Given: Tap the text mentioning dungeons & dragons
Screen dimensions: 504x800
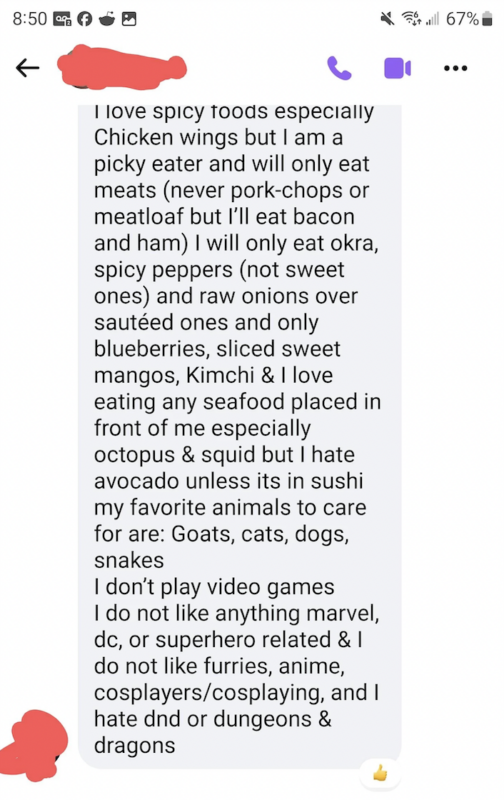Looking at the screenshot, I should click(213, 732).
